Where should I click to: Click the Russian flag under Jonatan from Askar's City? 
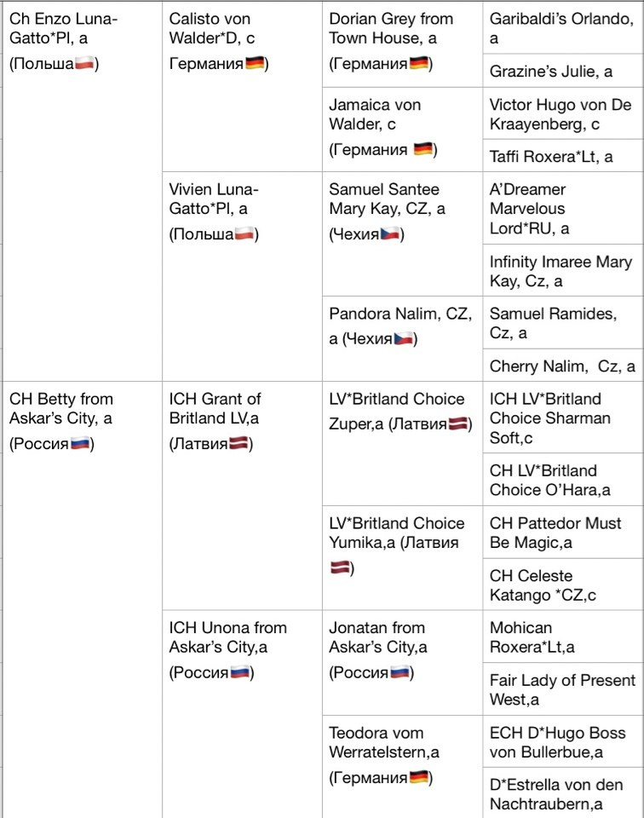(x=400, y=673)
